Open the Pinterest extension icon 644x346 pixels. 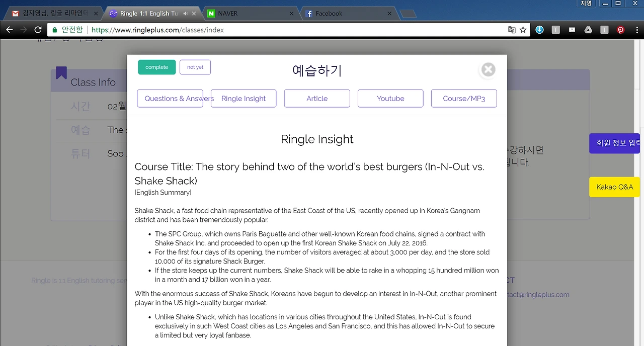point(620,30)
